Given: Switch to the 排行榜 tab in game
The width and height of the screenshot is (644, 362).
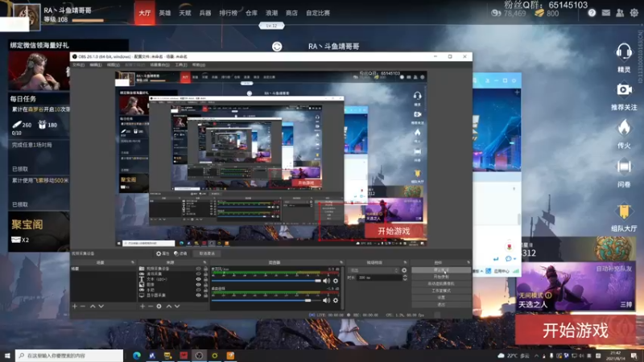Looking at the screenshot, I should pyautogui.click(x=229, y=13).
